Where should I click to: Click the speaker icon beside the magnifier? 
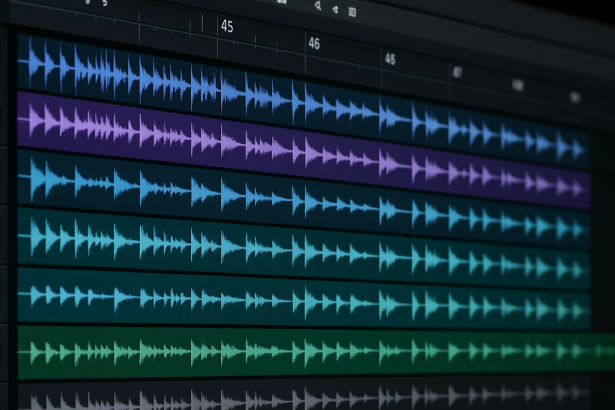pyautogui.click(x=335, y=9)
